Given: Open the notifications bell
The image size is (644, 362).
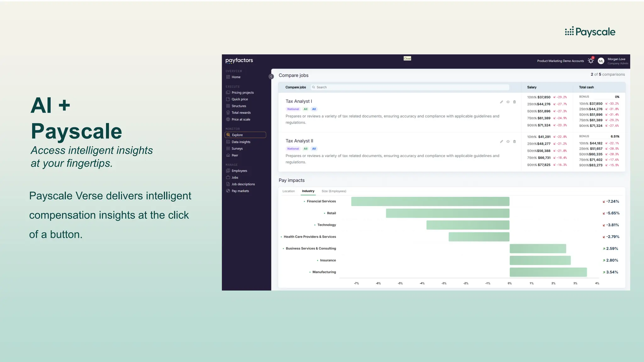Looking at the screenshot, I should (591, 61).
